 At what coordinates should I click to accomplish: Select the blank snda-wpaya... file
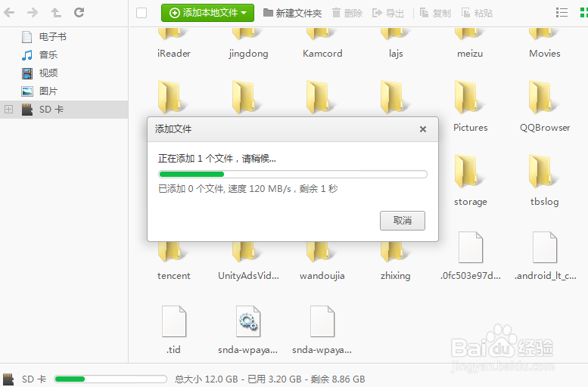click(322, 329)
